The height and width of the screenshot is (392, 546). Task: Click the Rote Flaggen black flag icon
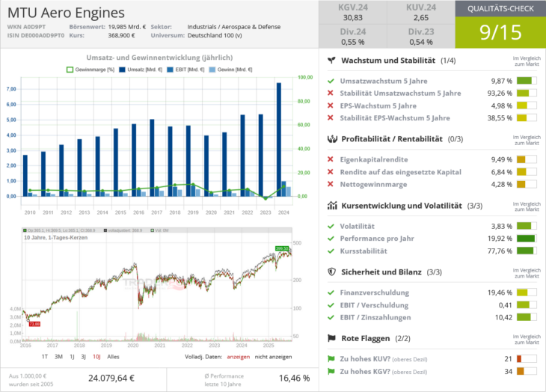coord(331,338)
